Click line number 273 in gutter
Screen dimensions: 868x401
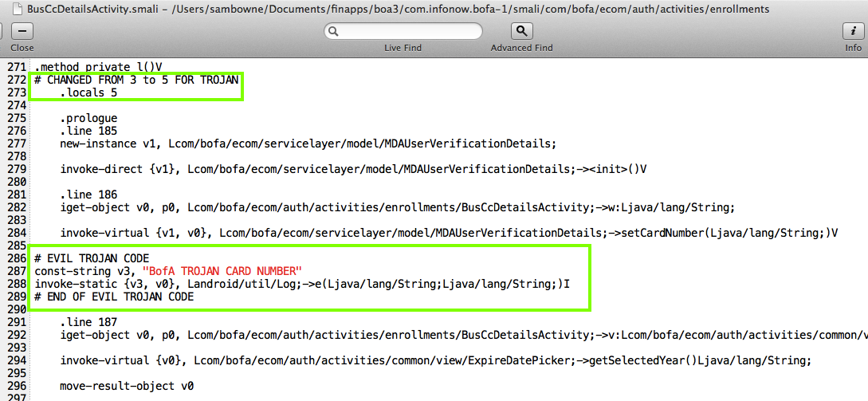click(x=16, y=92)
